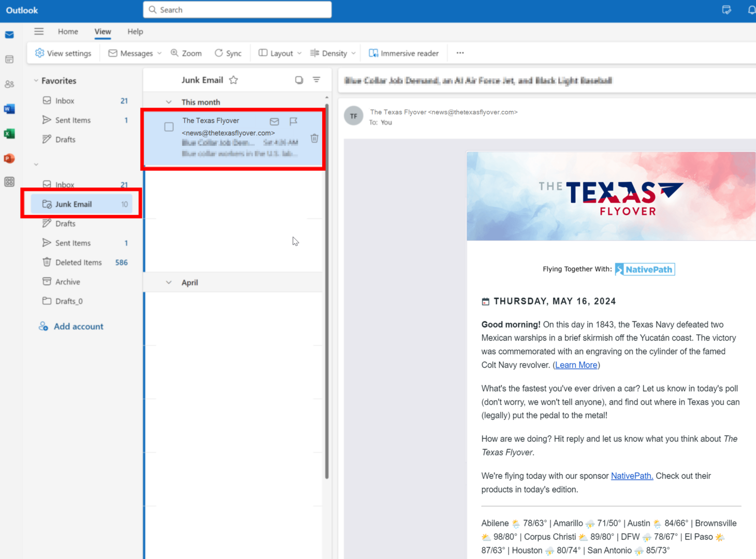
Task: Collapse the This month group
Action: (169, 102)
